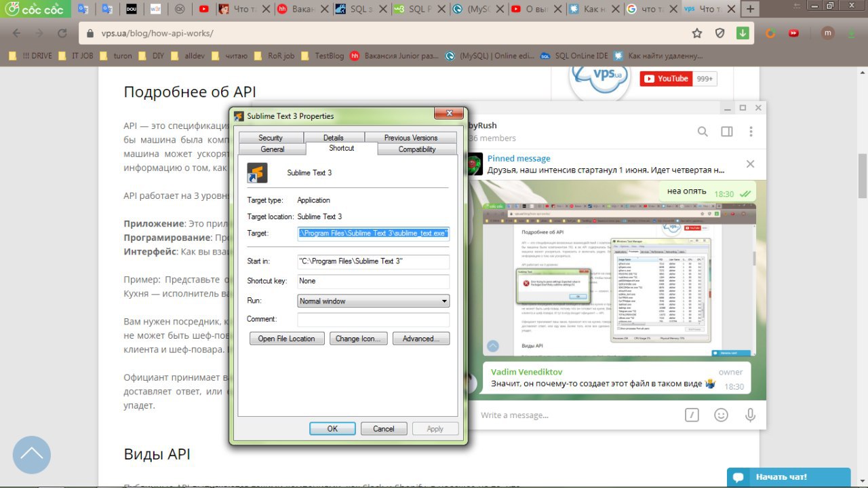Image resolution: width=868 pixels, height=488 pixels.
Task: Switch to the Compatibility tab
Action: click(417, 149)
